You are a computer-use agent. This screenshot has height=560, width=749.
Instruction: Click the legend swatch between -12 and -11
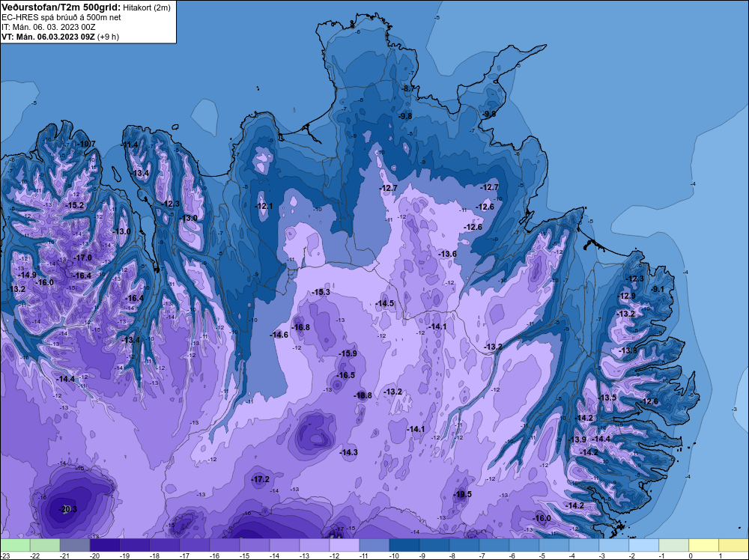[x=344, y=545]
